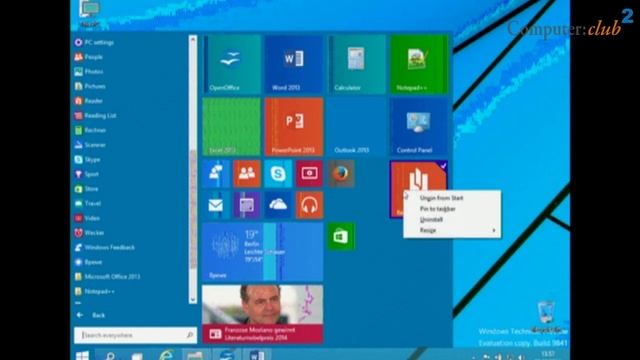This screenshot has width=640, height=360.
Task: Open the taskbar search magnifier
Action: click(x=109, y=356)
